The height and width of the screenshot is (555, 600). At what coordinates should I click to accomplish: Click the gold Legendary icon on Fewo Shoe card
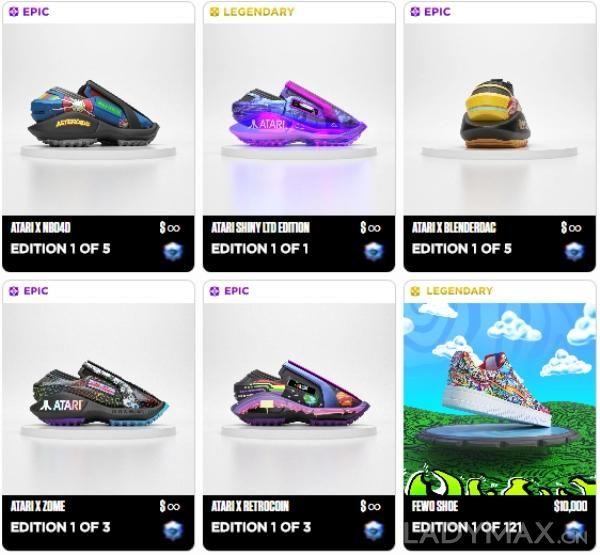point(415,291)
